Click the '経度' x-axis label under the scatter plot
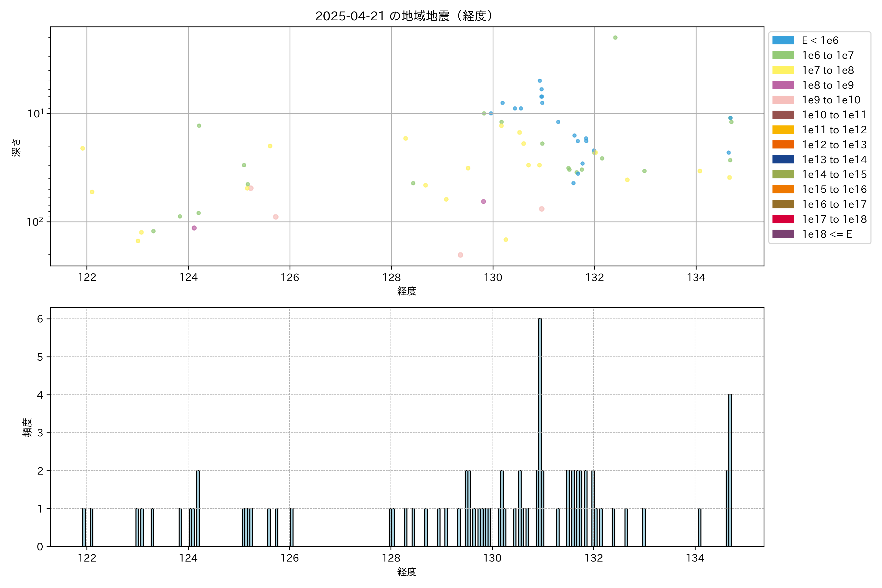Viewport: 882px width, 588px height. tap(406, 291)
